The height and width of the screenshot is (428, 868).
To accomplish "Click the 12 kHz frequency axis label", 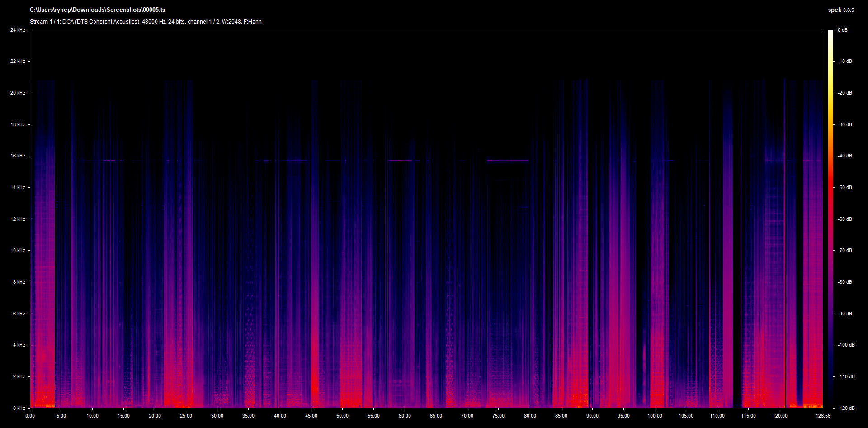I will [18, 219].
